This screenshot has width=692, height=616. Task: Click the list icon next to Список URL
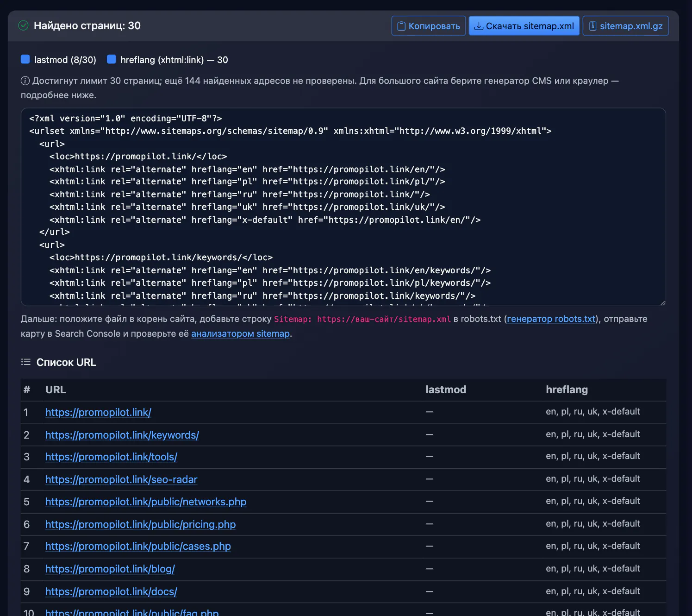[x=26, y=362]
